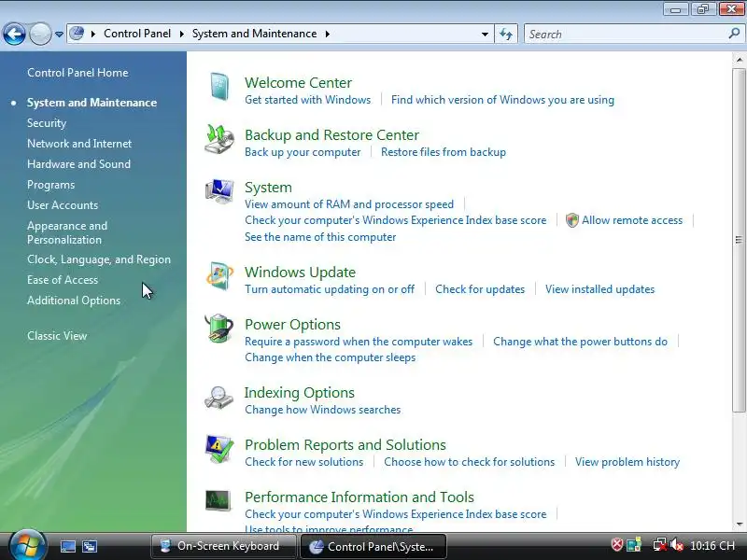
Task: Expand the address bar history dropdown
Action: (485, 35)
